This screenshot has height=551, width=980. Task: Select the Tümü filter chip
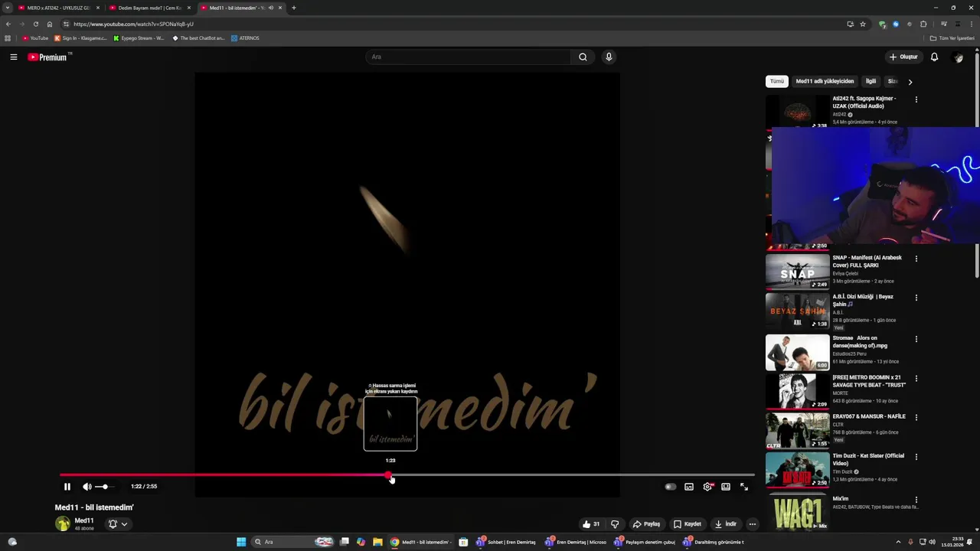(777, 81)
